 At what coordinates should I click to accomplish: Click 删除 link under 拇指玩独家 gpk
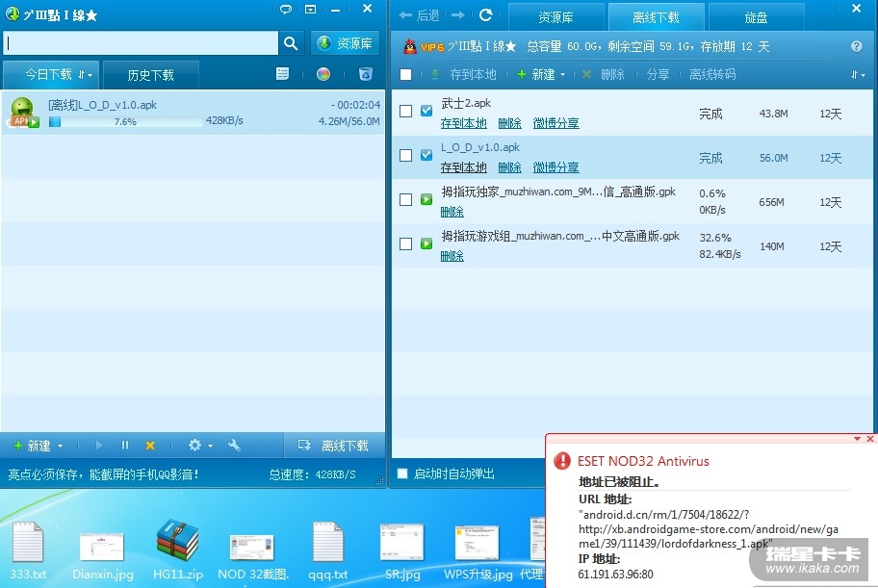click(452, 212)
